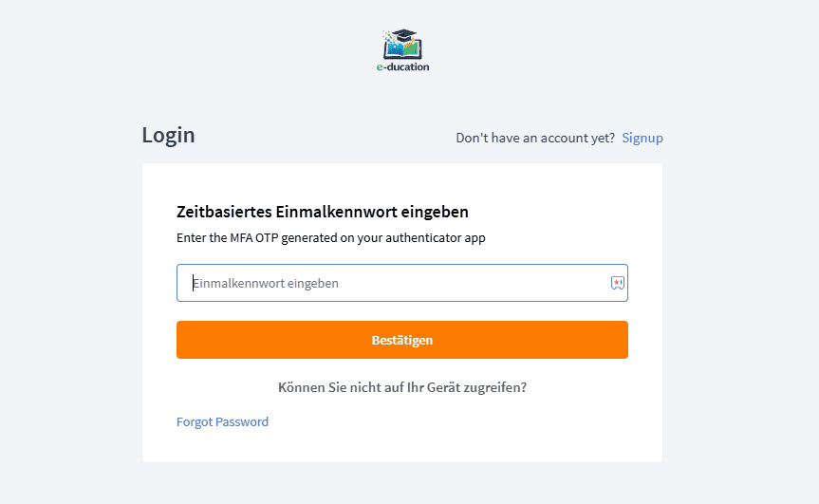Viewport: 819px width, 504px height.
Task: Click the word Password in Forgot Password
Action: [x=242, y=421]
